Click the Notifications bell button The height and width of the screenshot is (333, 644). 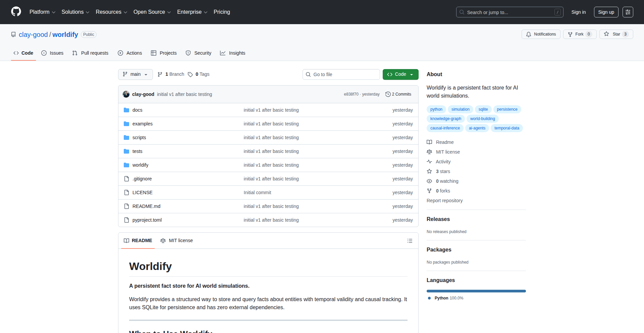pos(541,34)
